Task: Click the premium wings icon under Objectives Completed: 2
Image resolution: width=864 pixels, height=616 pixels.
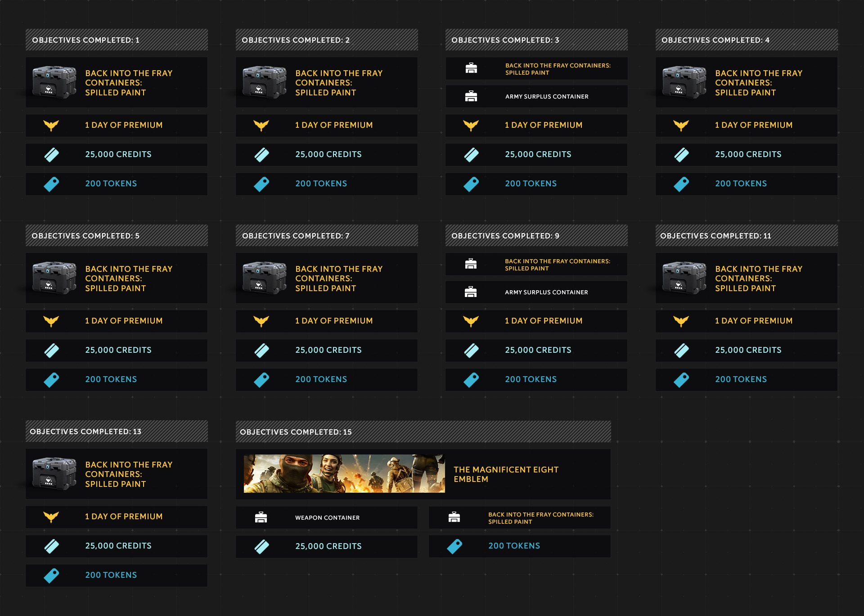Action: (261, 126)
